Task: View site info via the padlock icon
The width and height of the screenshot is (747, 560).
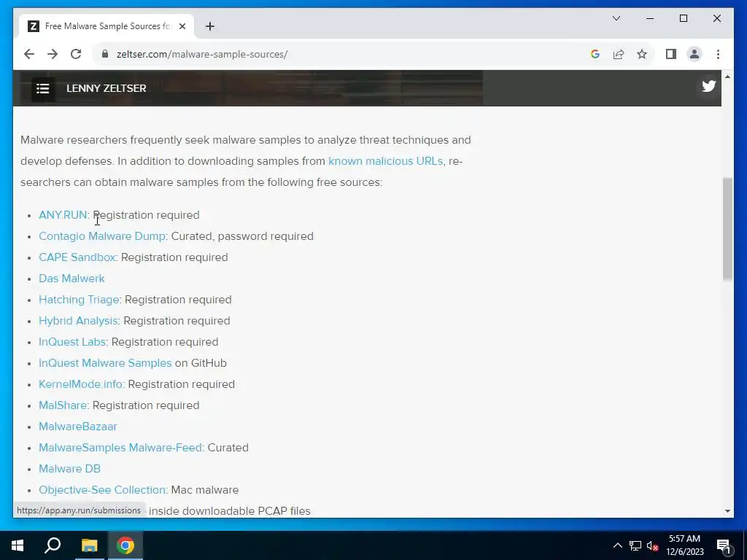Action: [105, 54]
